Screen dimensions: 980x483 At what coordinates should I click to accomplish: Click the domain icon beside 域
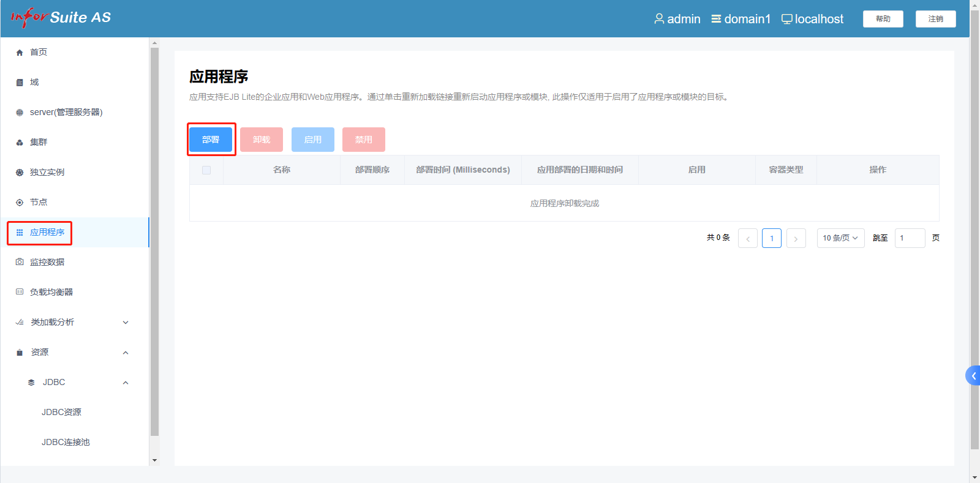pyautogui.click(x=20, y=83)
